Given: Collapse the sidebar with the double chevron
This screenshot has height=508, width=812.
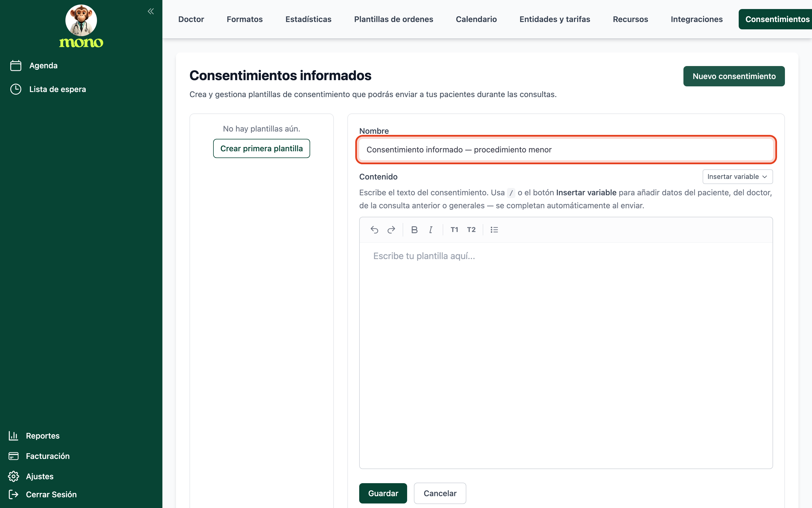Looking at the screenshot, I should pos(151,11).
